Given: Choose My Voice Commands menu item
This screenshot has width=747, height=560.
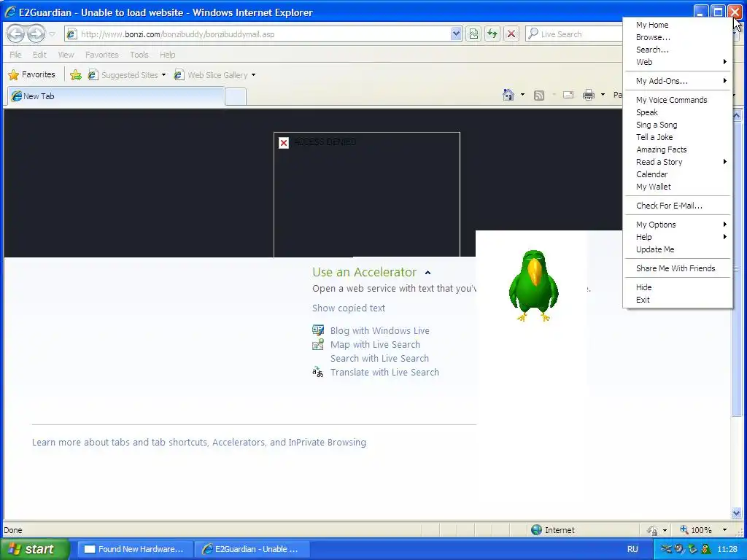Looking at the screenshot, I should 677,100.
